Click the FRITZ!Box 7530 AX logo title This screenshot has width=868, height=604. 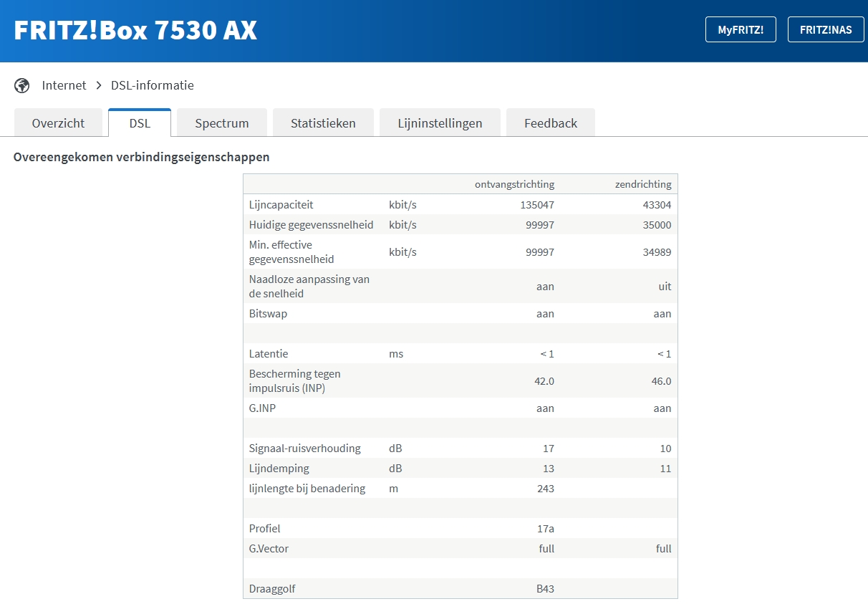135,30
